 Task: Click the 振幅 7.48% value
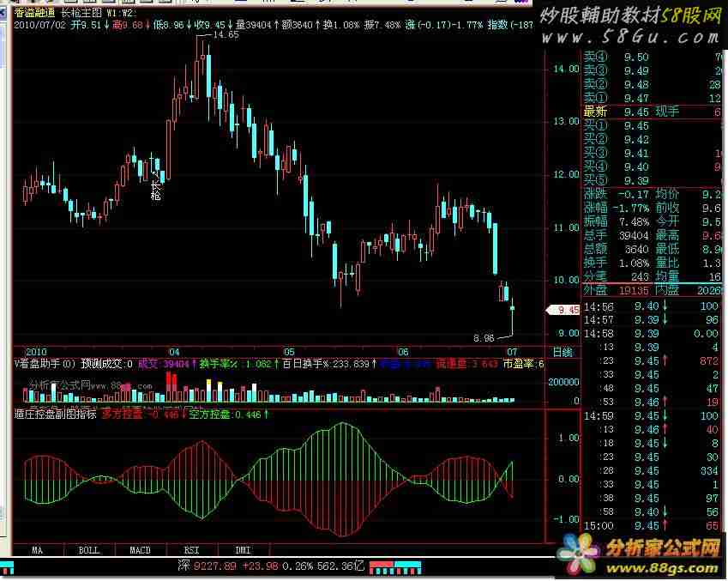634,221
